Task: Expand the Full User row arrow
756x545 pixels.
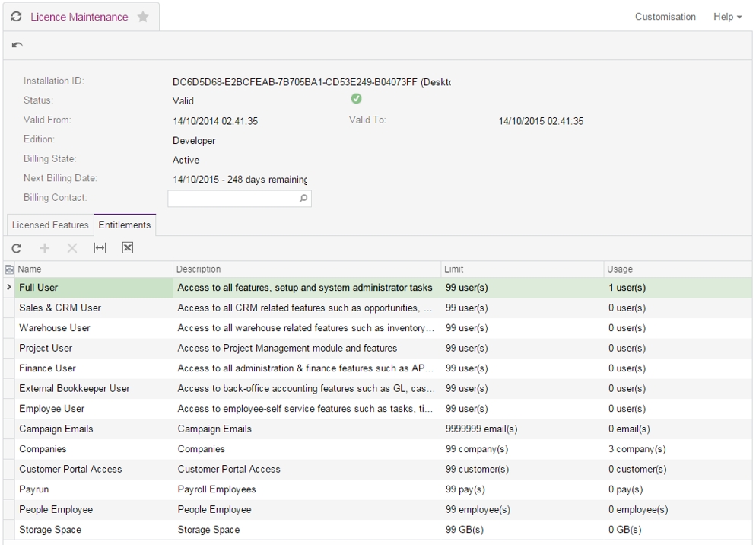Action: coord(9,288)
